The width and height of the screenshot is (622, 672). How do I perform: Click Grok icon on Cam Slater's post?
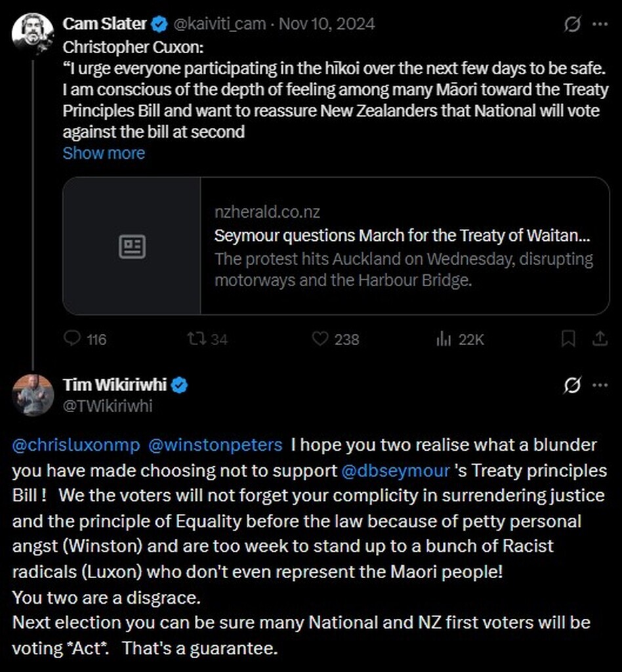coord(572,25)
